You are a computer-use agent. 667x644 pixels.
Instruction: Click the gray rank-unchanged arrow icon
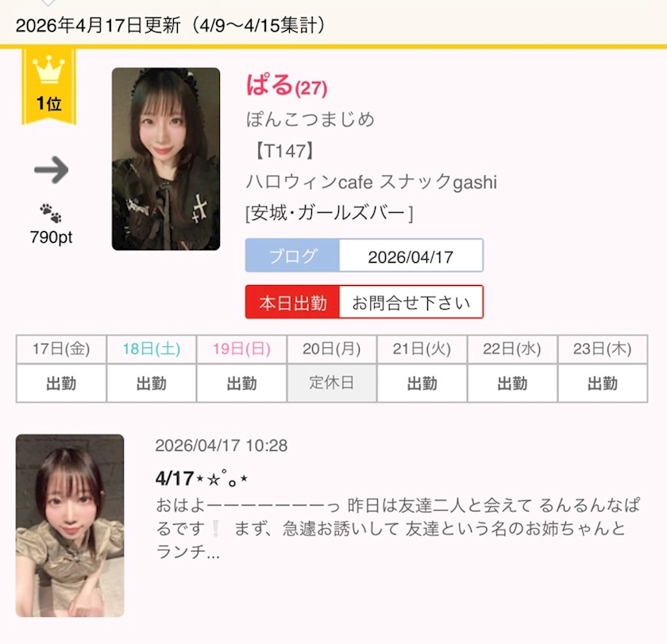pos(51,170)
